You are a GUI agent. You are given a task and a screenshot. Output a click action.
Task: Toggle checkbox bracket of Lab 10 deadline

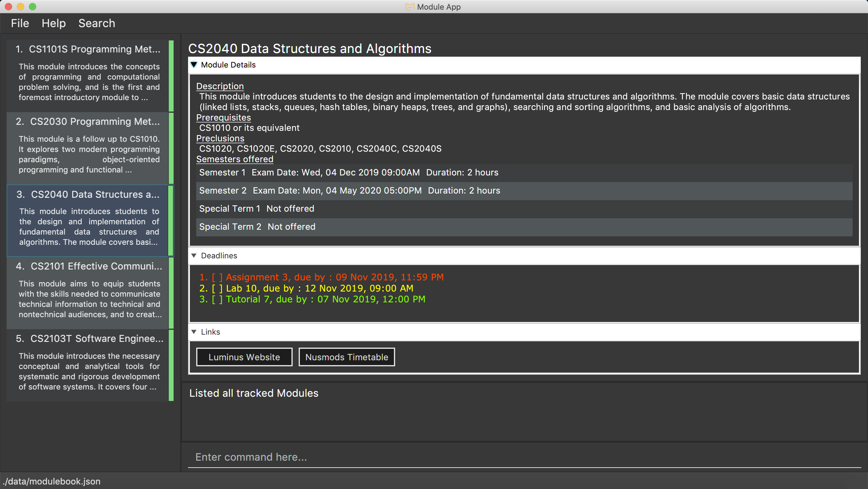pyautogui.click(x=217, y=288)
